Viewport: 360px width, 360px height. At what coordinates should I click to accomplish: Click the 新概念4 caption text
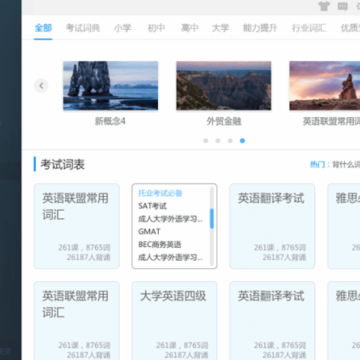tap(110, 121)
